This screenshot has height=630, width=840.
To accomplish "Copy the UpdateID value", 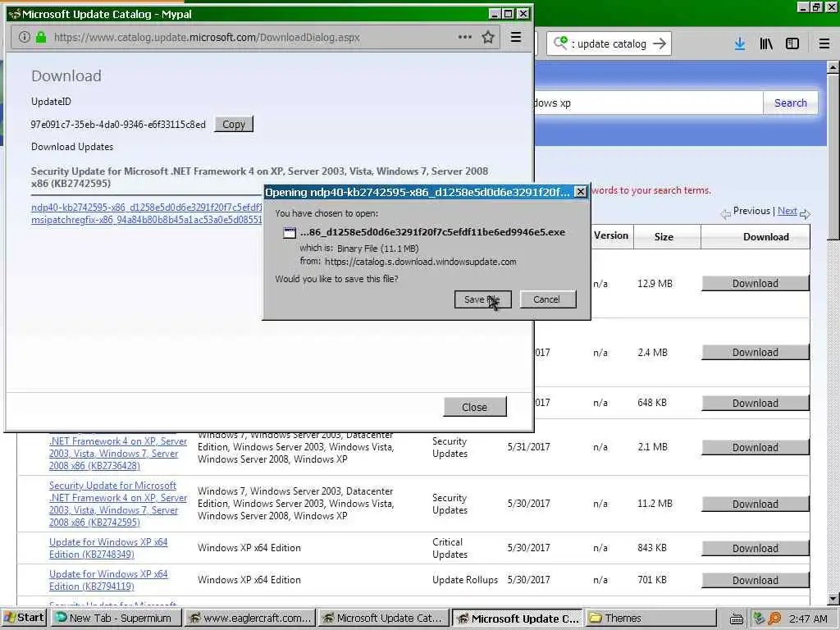I will click(x=234, y=125).
